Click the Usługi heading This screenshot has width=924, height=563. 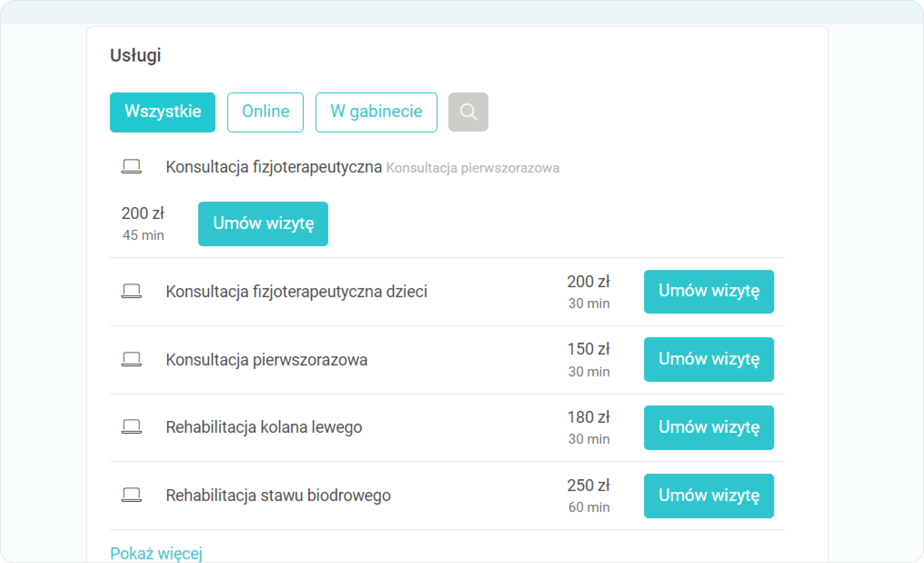point(135,56)
